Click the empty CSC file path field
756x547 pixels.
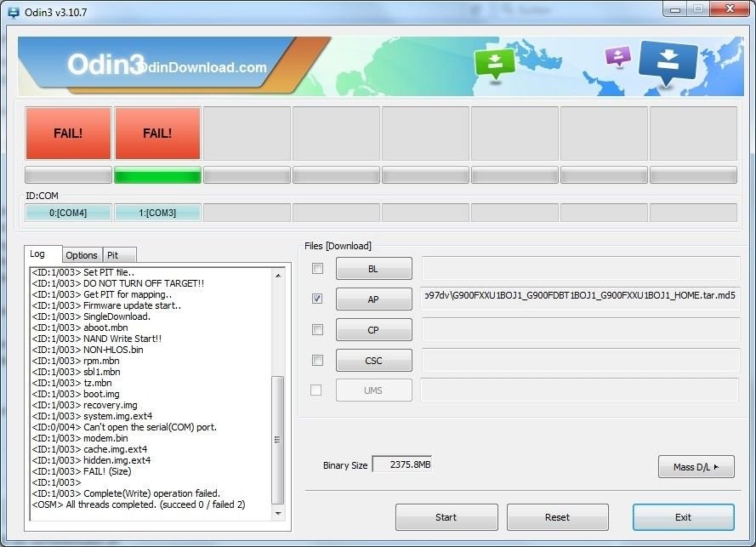[581, 360]
